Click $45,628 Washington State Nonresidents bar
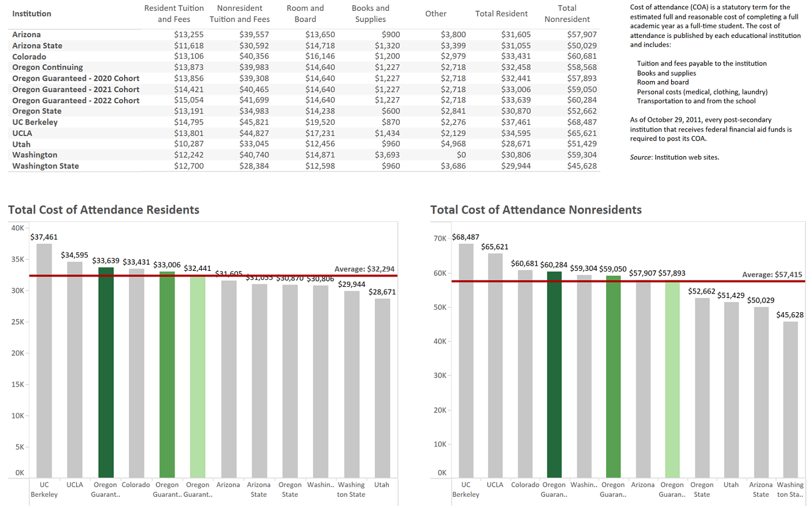This screenshot has width=812, height=508. pyautogui.click(x=791, y=400)
